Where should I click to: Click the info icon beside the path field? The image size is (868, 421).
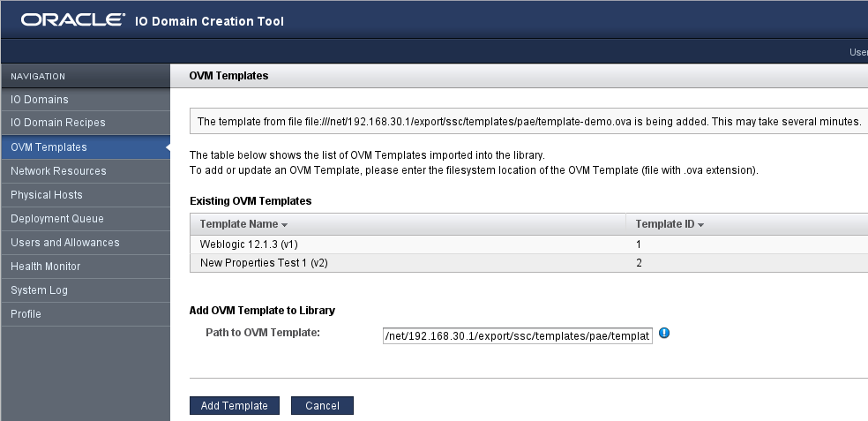664,334
